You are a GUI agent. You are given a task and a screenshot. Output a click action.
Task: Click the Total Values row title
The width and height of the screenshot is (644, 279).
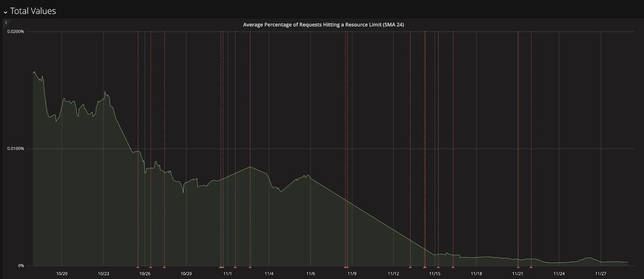click(x=33, y=11)
